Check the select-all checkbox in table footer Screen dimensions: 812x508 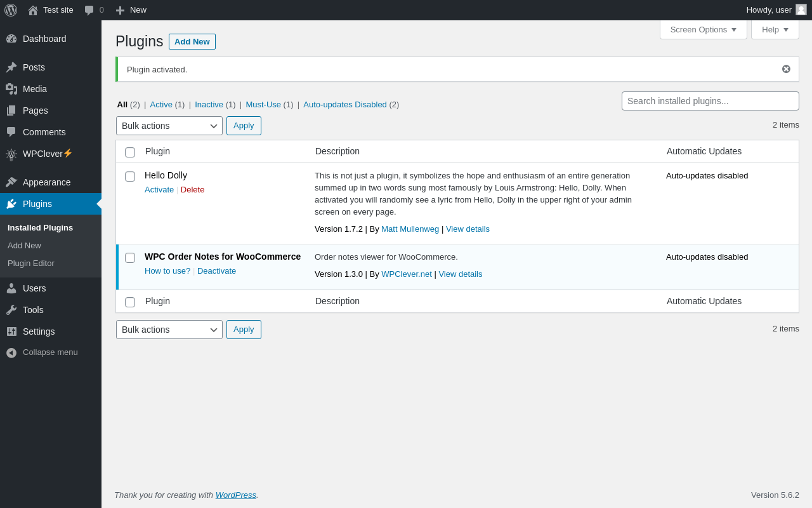[x=130, y=302]
